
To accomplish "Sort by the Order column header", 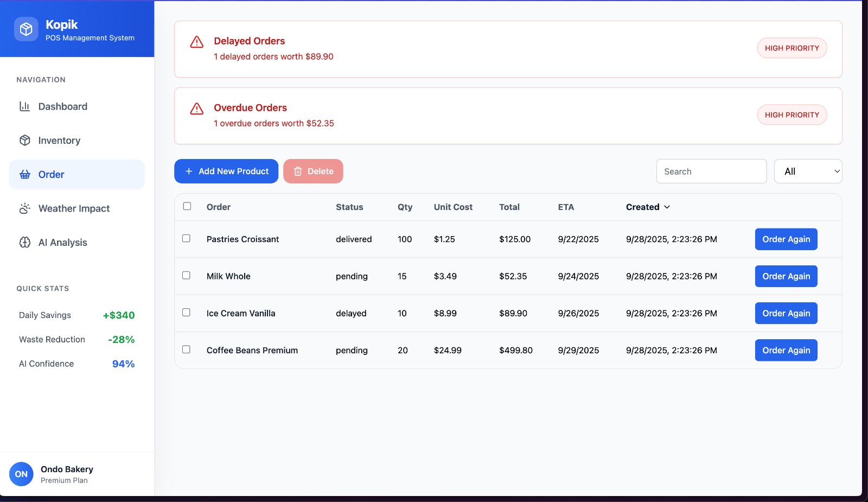I will point(219,207).
